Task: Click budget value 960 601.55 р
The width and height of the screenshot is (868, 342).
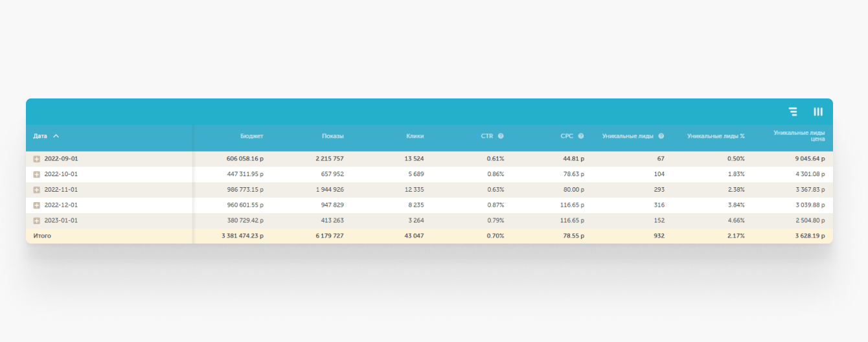Action: (245, 205)
